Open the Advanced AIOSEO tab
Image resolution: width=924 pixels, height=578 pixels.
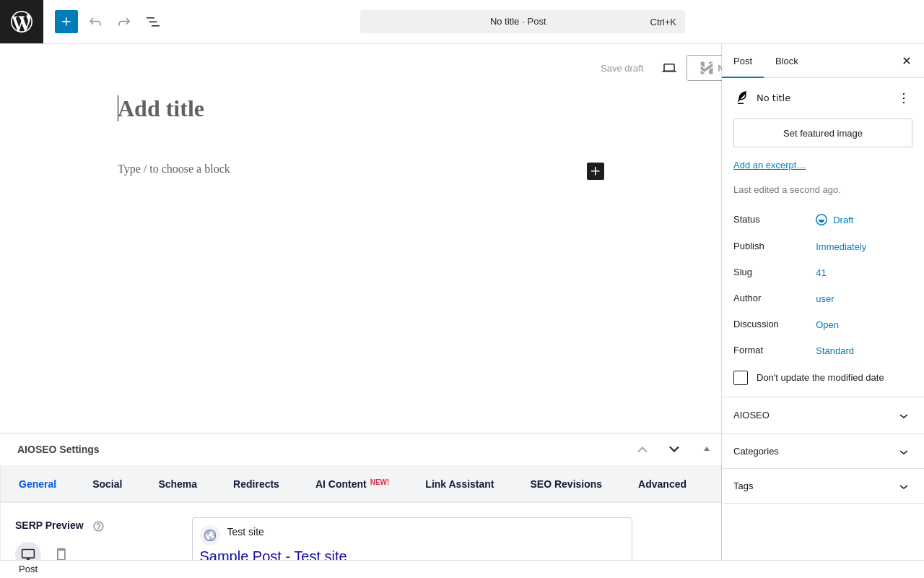[x=662, y=484]
